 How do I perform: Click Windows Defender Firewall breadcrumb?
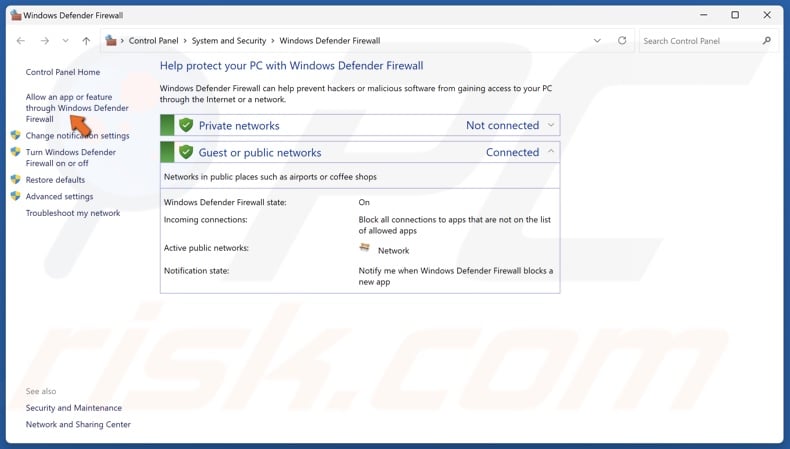(330, 41)
